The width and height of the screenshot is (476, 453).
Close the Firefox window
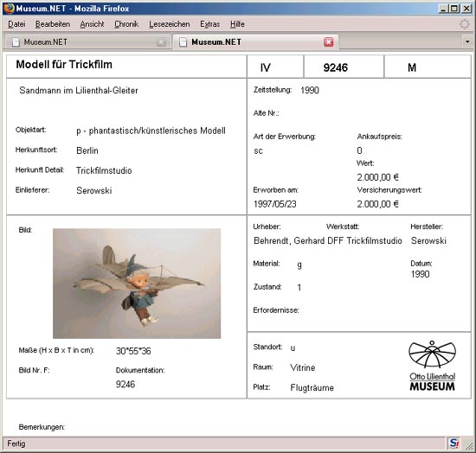pyautogui.click(x=466, y=9)
